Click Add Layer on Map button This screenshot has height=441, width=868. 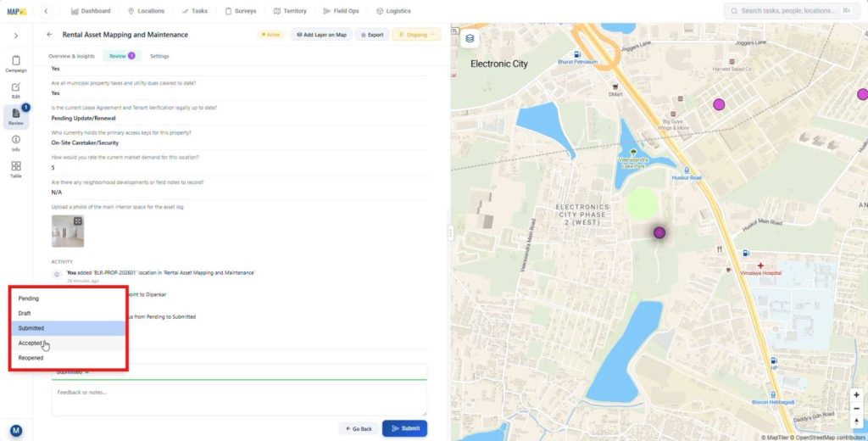321,35
